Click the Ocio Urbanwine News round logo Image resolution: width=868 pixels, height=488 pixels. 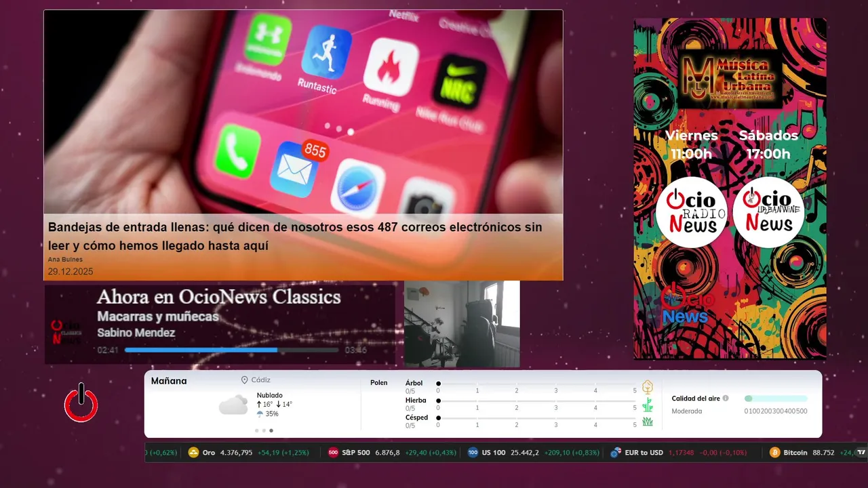point(768,212)
